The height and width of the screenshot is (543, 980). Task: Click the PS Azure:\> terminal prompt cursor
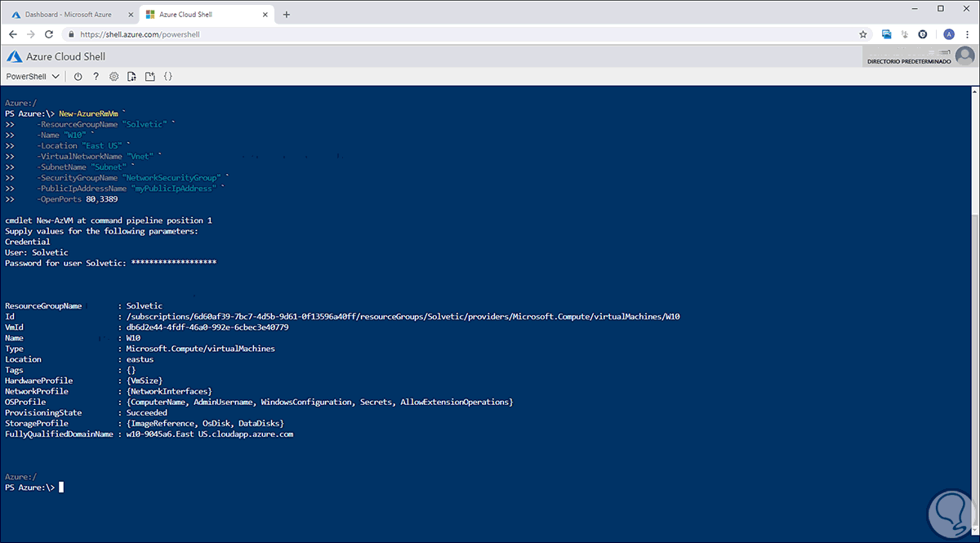tap(61, 487)
